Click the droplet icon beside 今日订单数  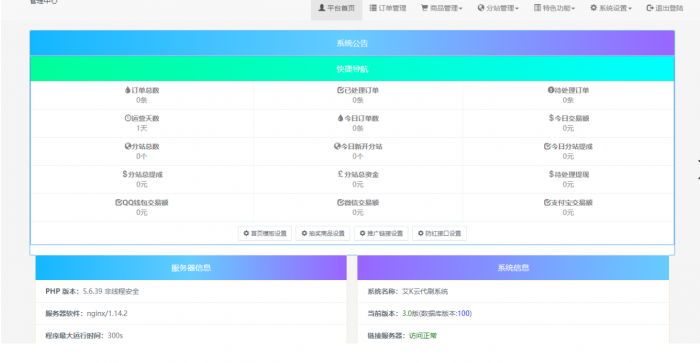coord(340,118)
